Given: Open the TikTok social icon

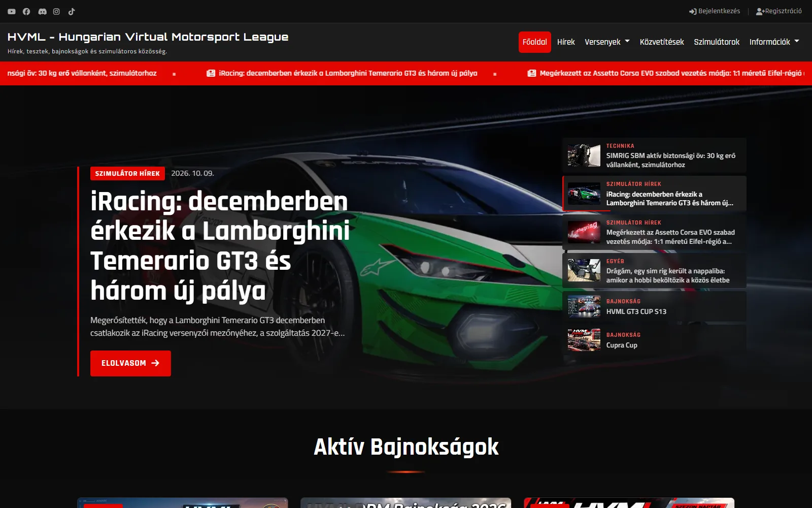Looking at the screenshot, I should click(72, 11).
